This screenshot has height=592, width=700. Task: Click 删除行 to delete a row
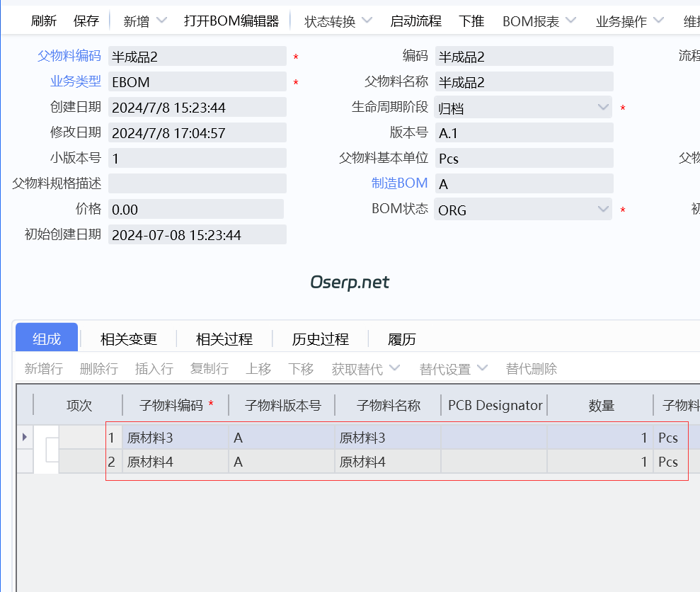click(x=98, y=369)
